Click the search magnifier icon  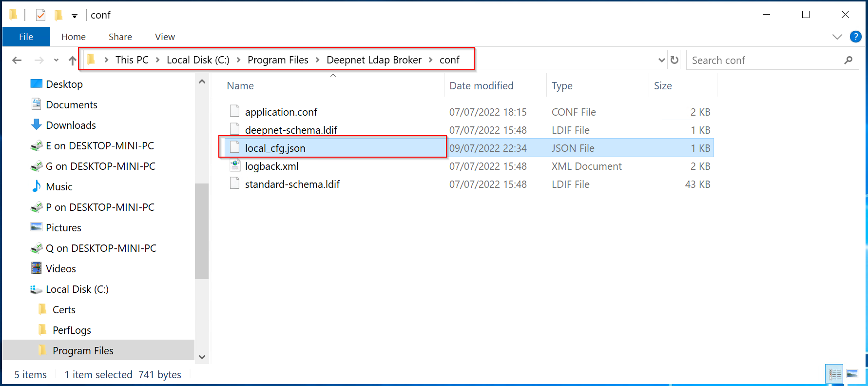pyautogui.click(x=849, y=60)
